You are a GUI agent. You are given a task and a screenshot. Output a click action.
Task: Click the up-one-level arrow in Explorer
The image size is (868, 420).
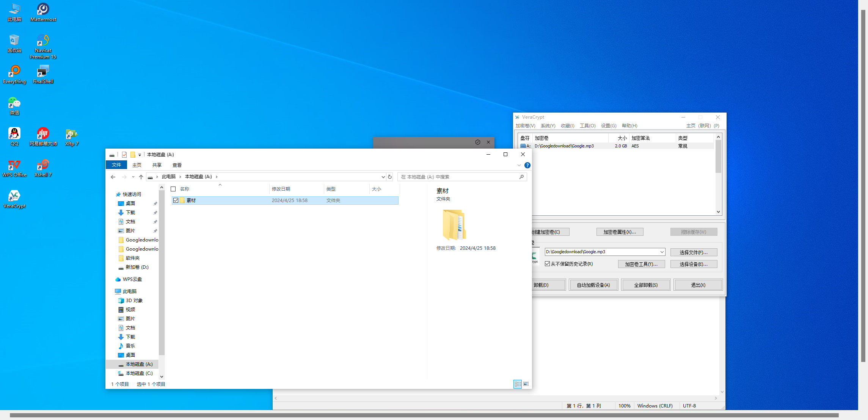coord(141,177)
